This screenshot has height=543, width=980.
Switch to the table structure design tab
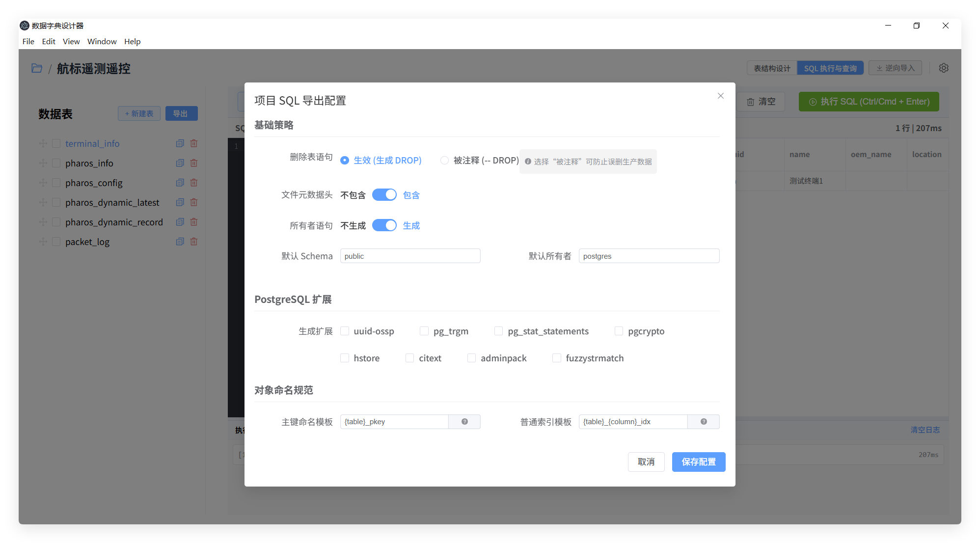pos(772,68)
